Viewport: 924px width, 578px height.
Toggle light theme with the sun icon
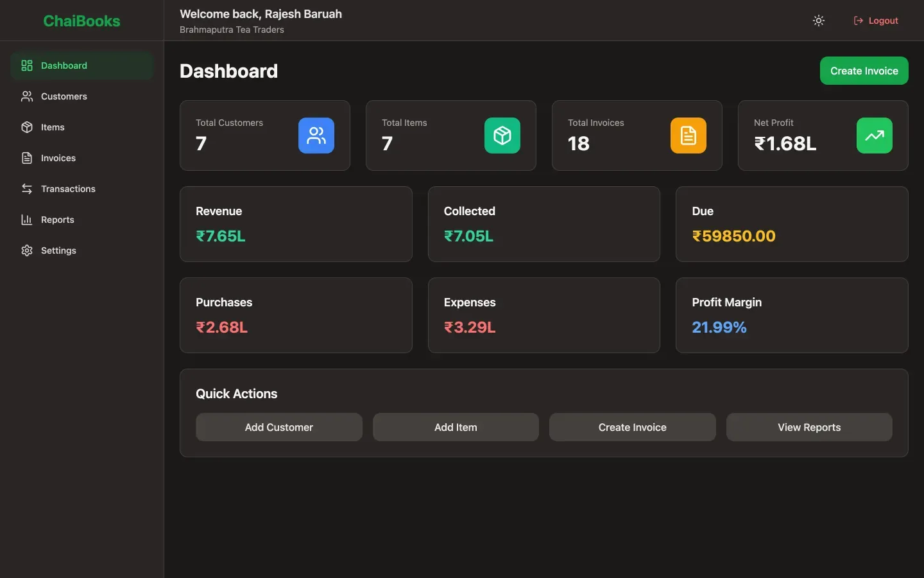click(x=819, y=21)
